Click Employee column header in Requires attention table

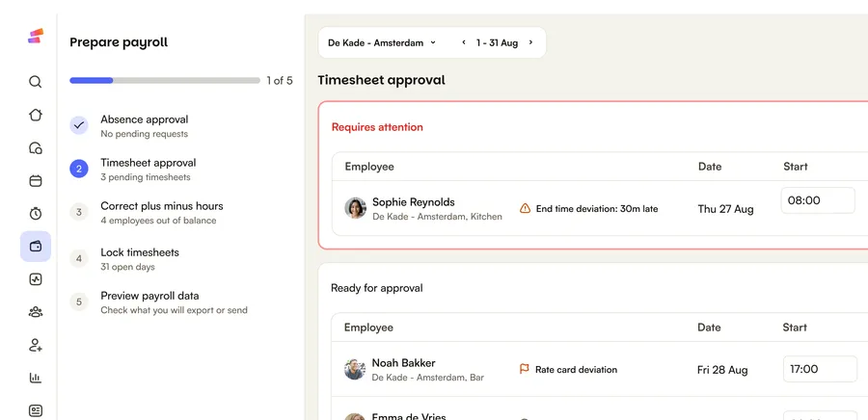point(369,167)
